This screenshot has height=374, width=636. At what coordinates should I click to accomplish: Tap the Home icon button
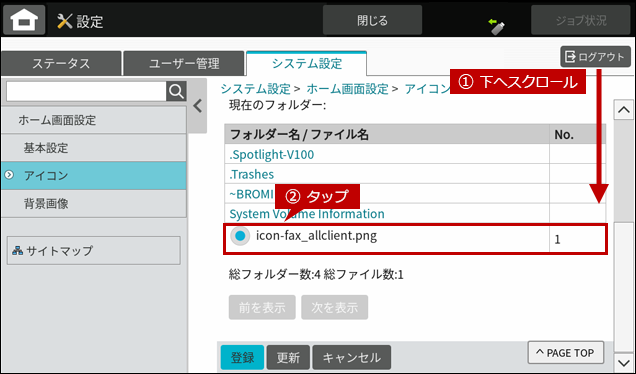coord(24,19)
